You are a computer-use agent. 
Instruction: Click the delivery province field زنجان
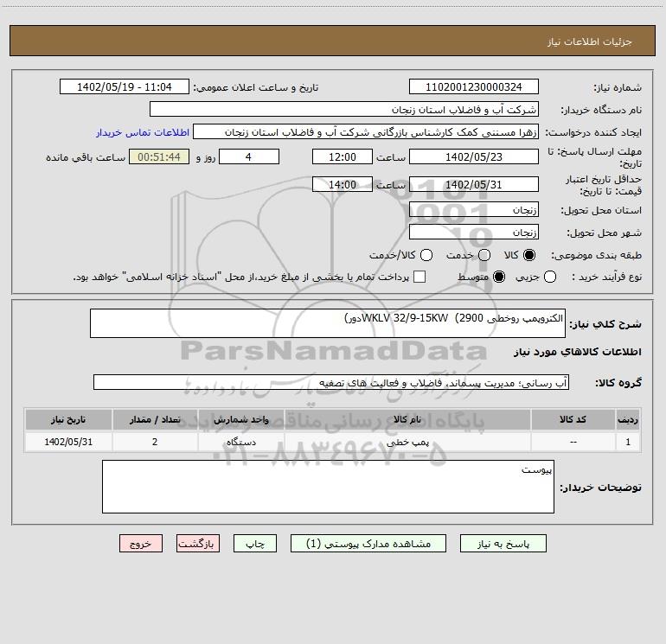474,210
